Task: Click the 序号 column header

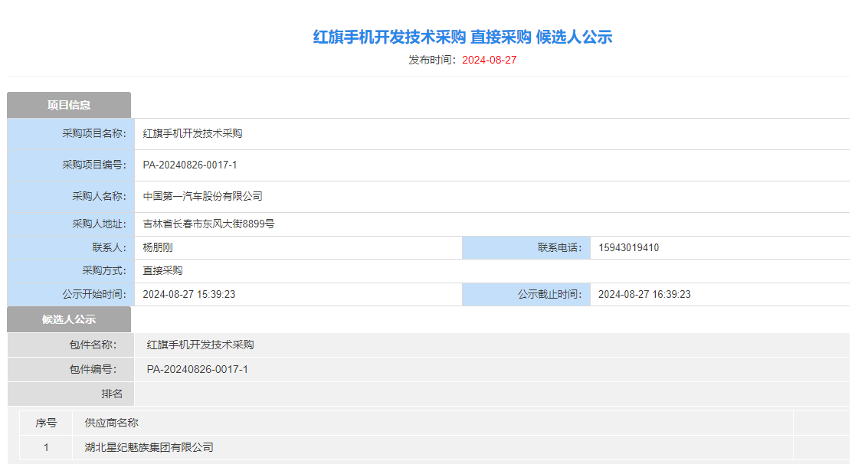Action: (46, 423)
